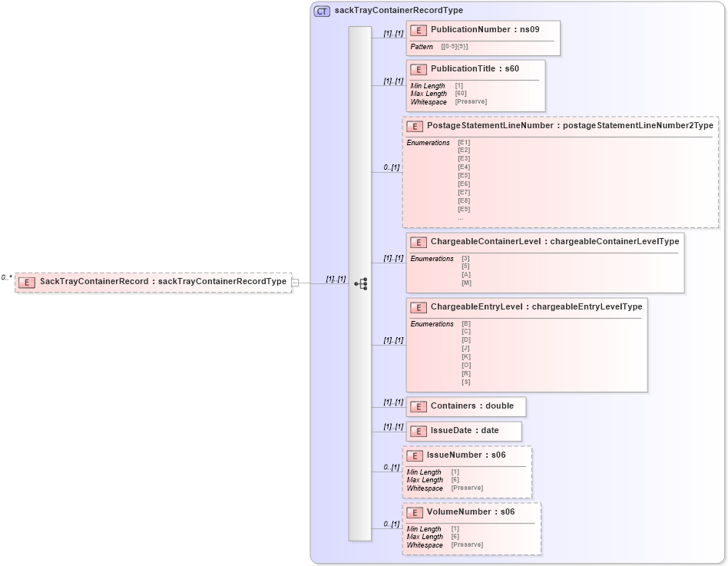Image resolution: width=728 pixels, height=566 pixels.
Task: Click the PublicationTitle element E icon
Action: (419, 68)
